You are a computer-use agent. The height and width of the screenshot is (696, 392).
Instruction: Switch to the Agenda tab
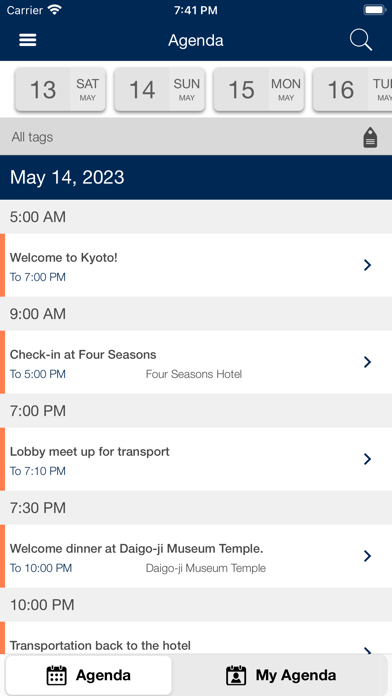(x=88, y=675)
